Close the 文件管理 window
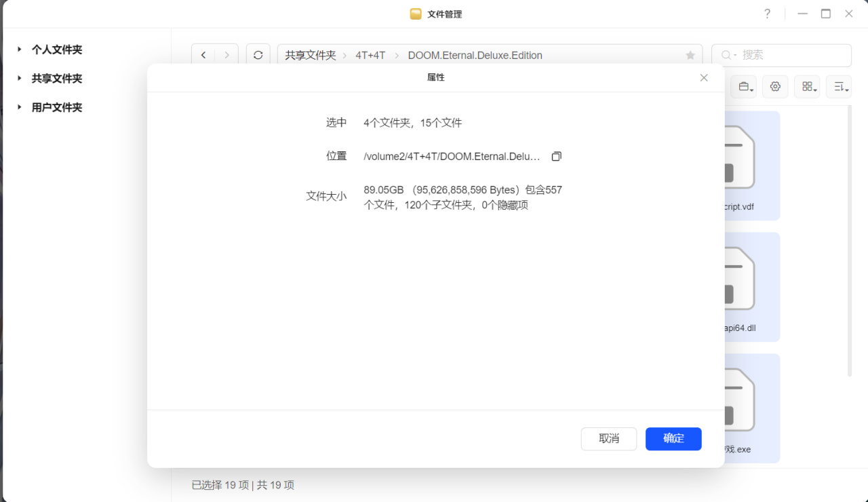This screenshot has width=868, height=502. [x=849, y=14]
